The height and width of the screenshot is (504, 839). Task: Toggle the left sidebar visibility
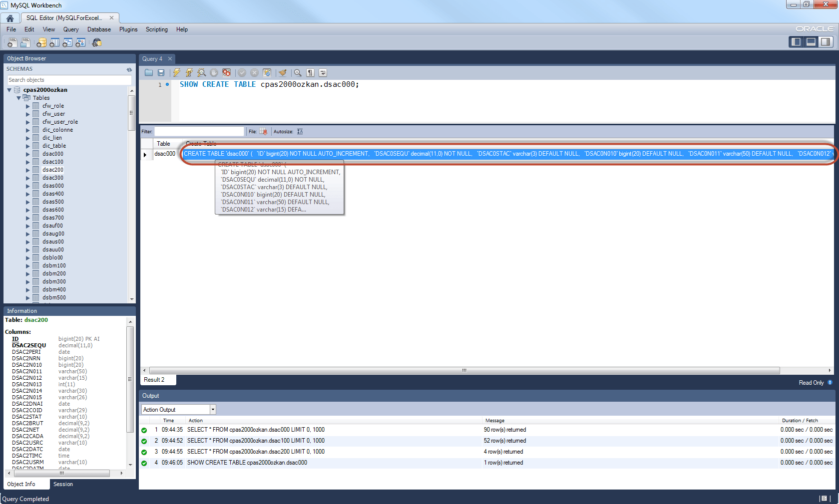[x=797, y=42]
